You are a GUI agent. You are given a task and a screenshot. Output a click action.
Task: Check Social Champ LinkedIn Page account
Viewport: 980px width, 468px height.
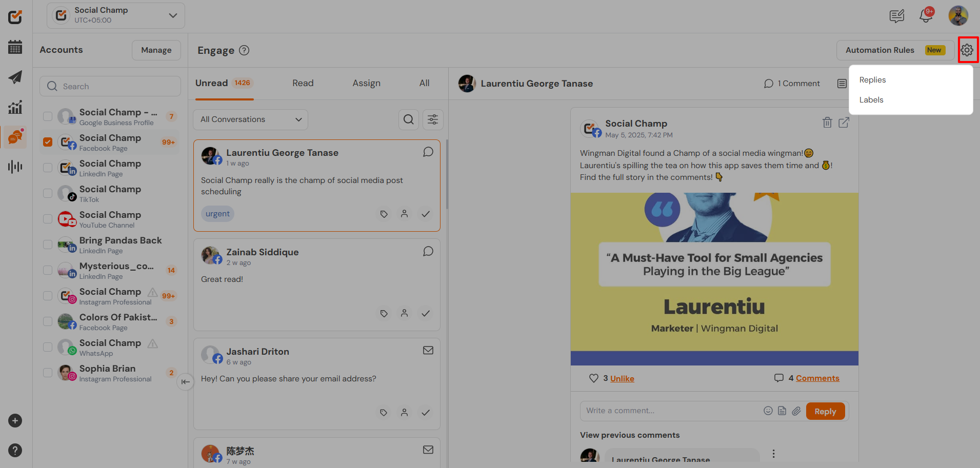48,168
